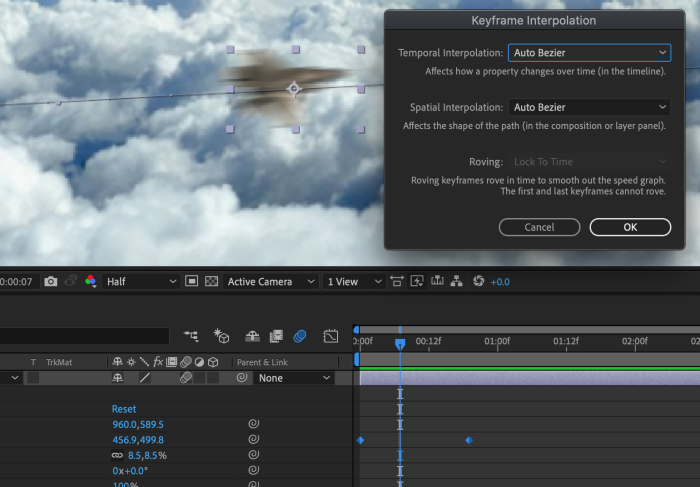
Task: Click anchor point value 960.0,589.5
Action: tap(138, 425)
